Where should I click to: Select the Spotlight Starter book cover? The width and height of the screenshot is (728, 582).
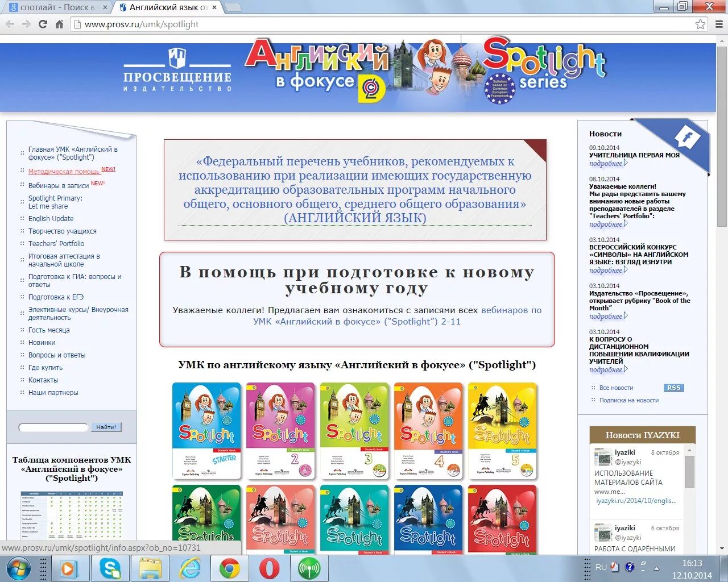click(206, 431)
